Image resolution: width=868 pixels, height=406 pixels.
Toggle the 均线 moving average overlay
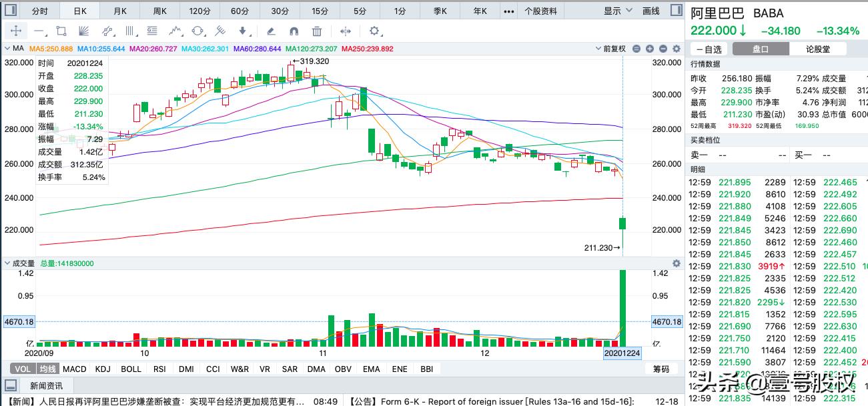coord(47,369)
